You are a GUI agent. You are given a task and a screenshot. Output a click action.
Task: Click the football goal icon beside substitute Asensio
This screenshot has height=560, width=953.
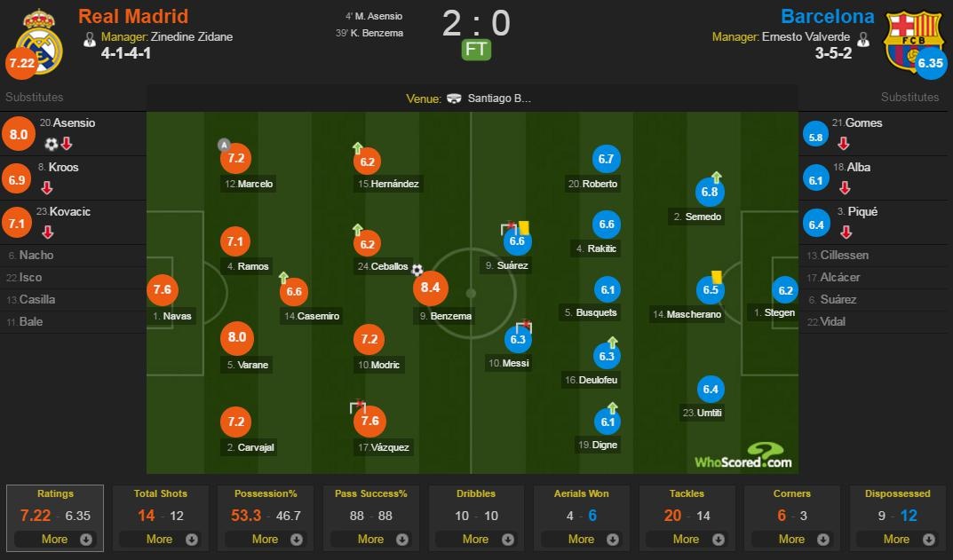[x=53, y=142]
